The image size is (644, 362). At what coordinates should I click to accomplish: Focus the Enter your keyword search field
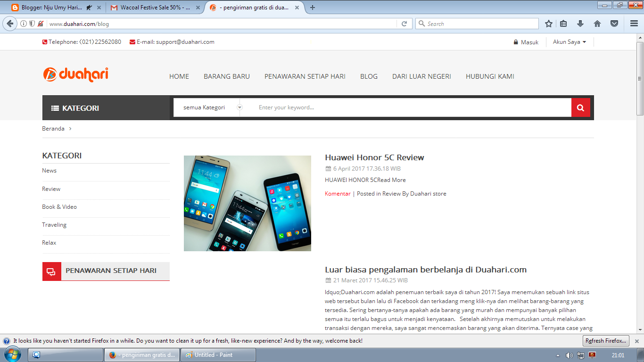(410, 107)
